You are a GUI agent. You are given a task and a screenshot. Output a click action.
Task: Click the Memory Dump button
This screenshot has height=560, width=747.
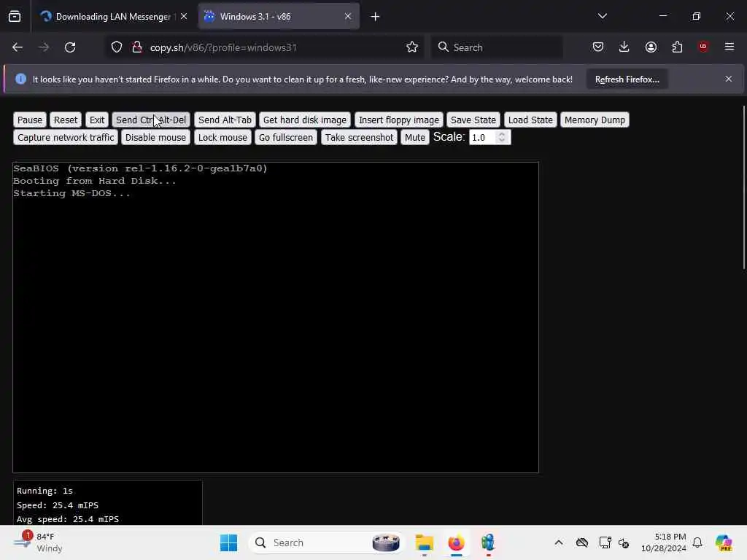(x=595, y=120)
